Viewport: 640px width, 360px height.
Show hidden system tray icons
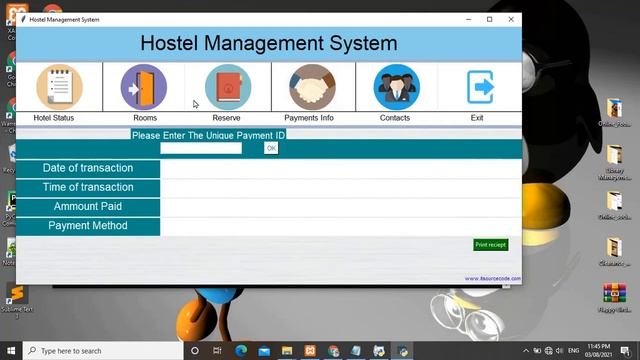526,351
